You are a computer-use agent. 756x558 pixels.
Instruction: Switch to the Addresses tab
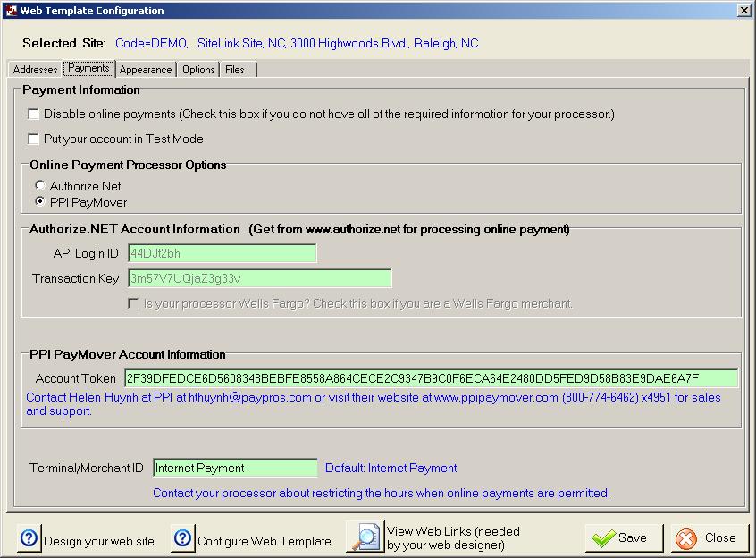click(x=35, y=70)
